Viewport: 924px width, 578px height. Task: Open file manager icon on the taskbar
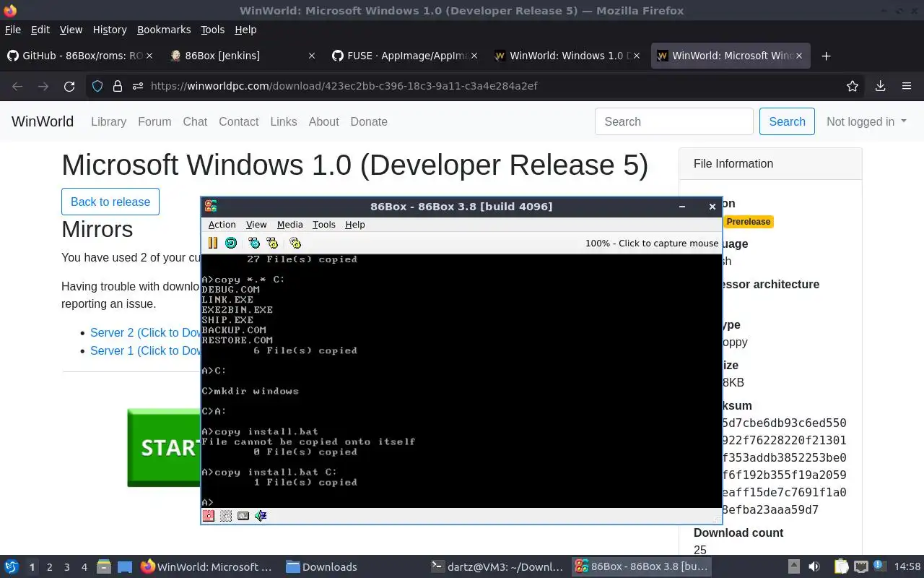[103, 567]
